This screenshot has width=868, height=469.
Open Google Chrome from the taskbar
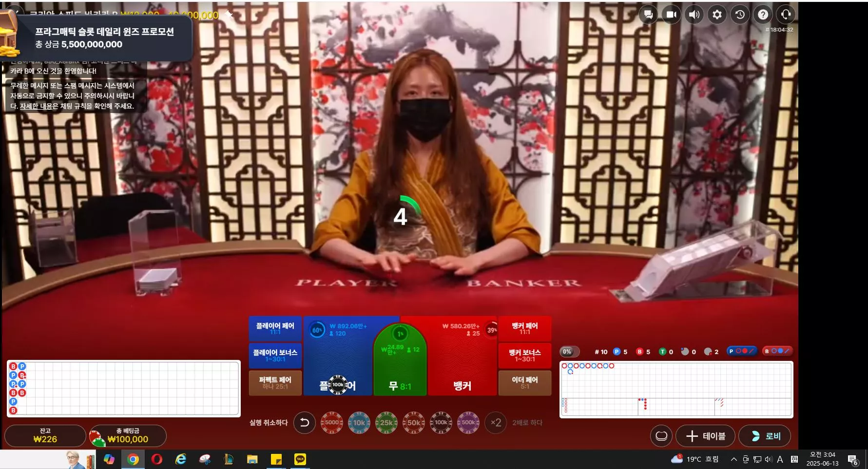point(133,459)
